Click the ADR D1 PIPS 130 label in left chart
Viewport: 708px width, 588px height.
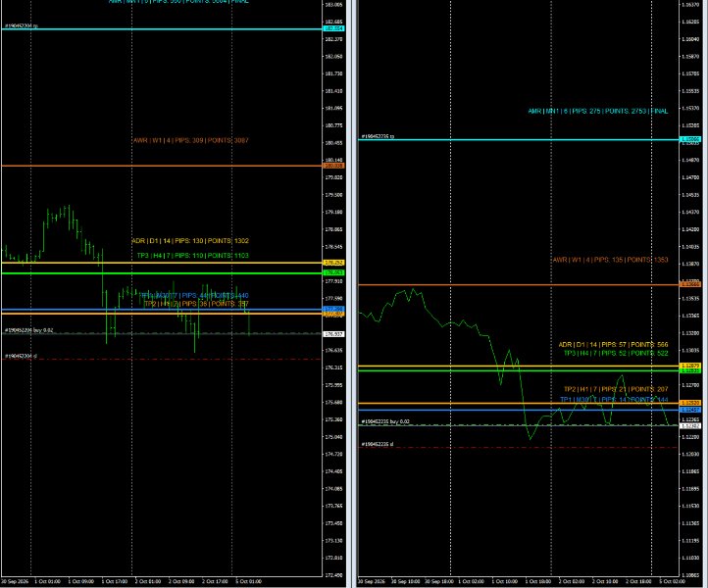pyautogui.click(x=190, y=241)
